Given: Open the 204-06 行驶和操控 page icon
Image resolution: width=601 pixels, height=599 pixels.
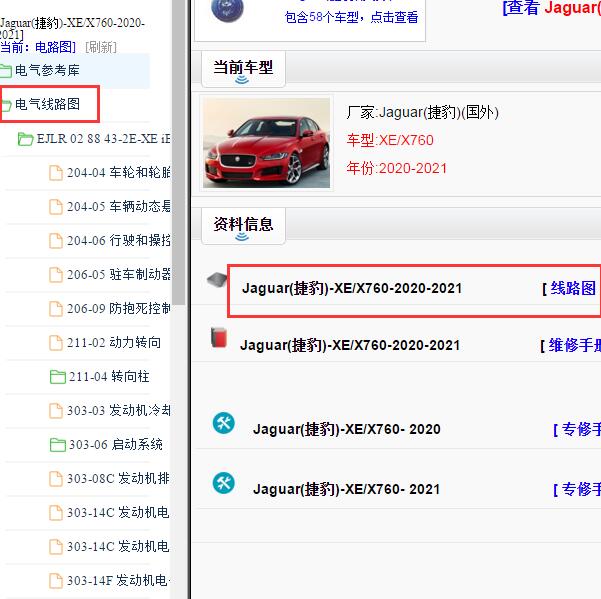Looking at the screenshot, I should (x=56, y=241).
